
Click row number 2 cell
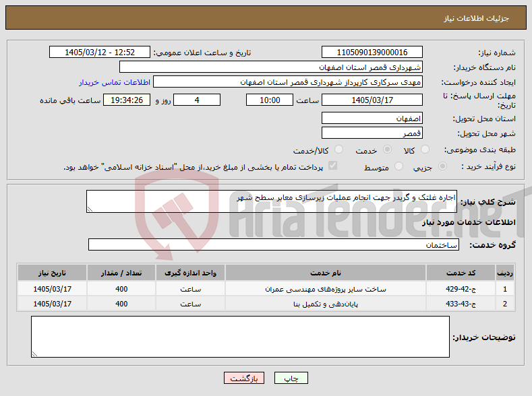(505, 304)
